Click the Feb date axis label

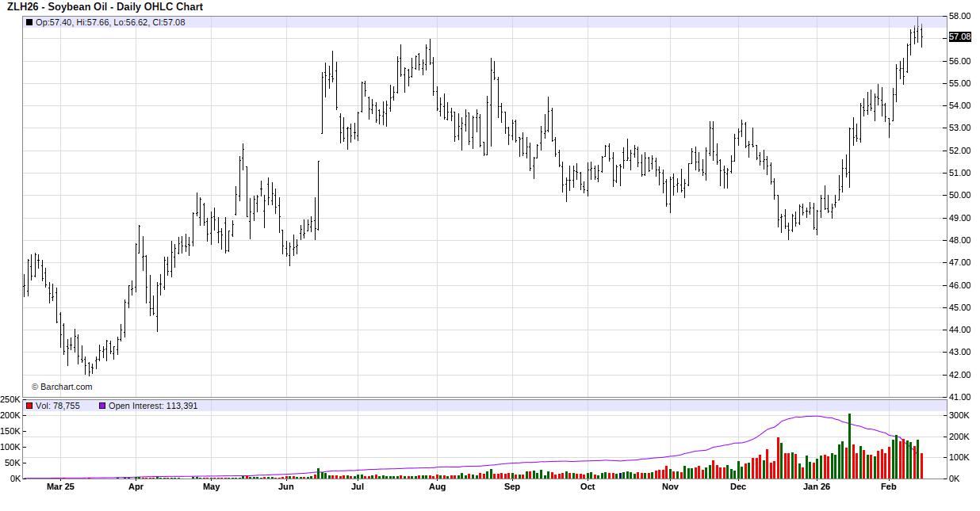click(888, 487)
